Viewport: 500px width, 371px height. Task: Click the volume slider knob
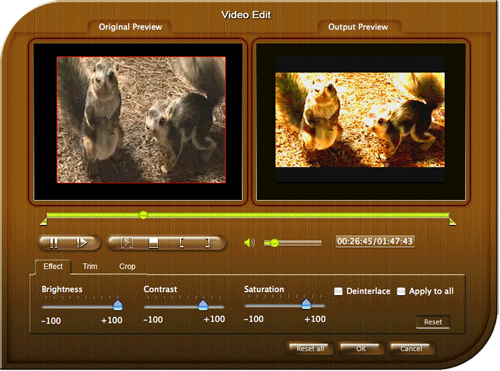tap(274, 243)
